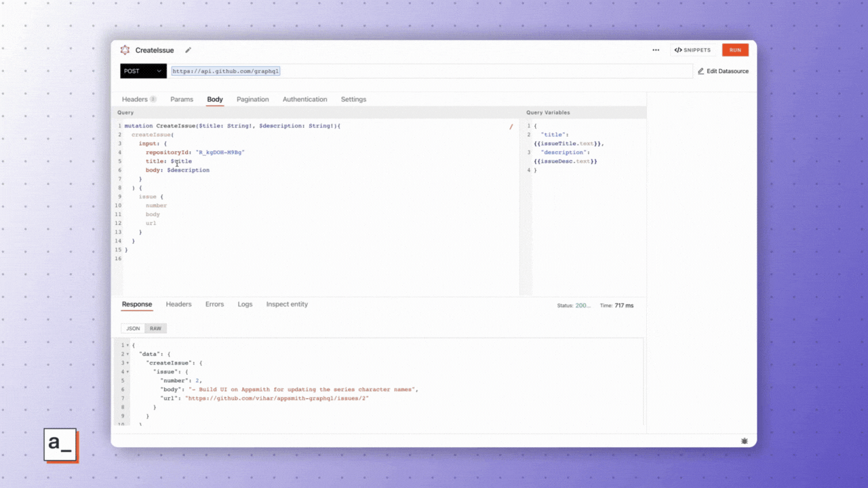Switch response view to JSON

[133, 329]
